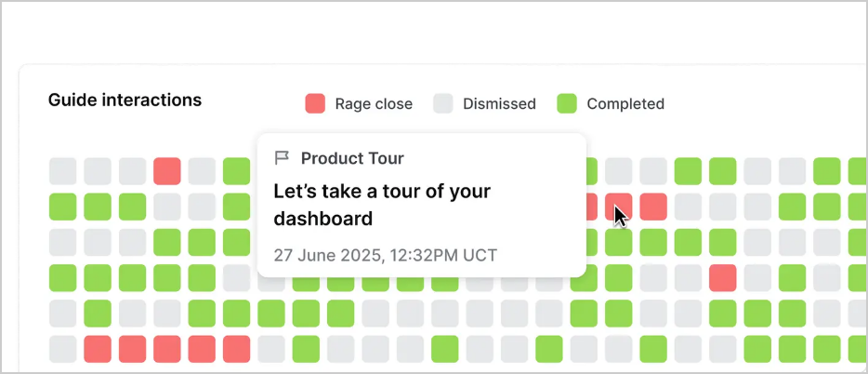The image size is (868, 374).
Task: Click the fifth red cell in bottom row
Action: pyautogui.click(x=237, y=349)
